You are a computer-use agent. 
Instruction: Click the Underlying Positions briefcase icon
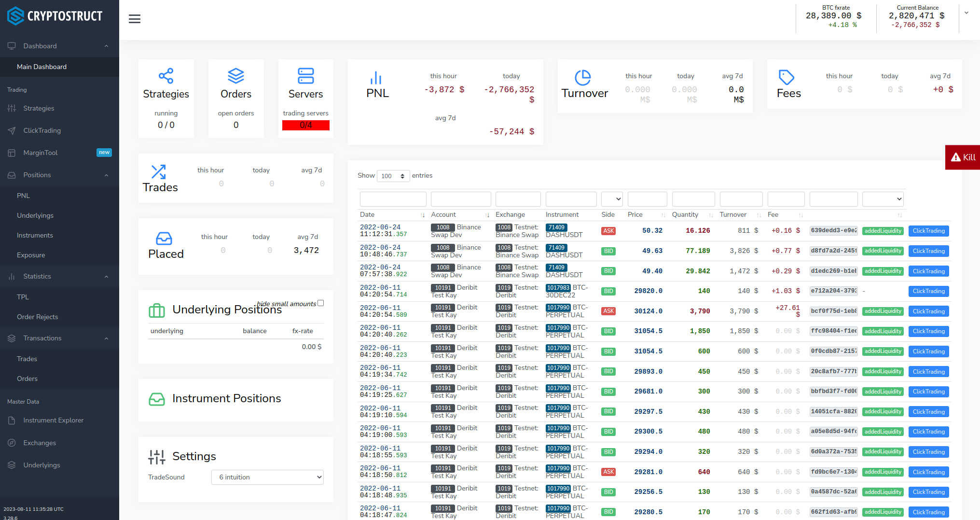coord(157,310)
